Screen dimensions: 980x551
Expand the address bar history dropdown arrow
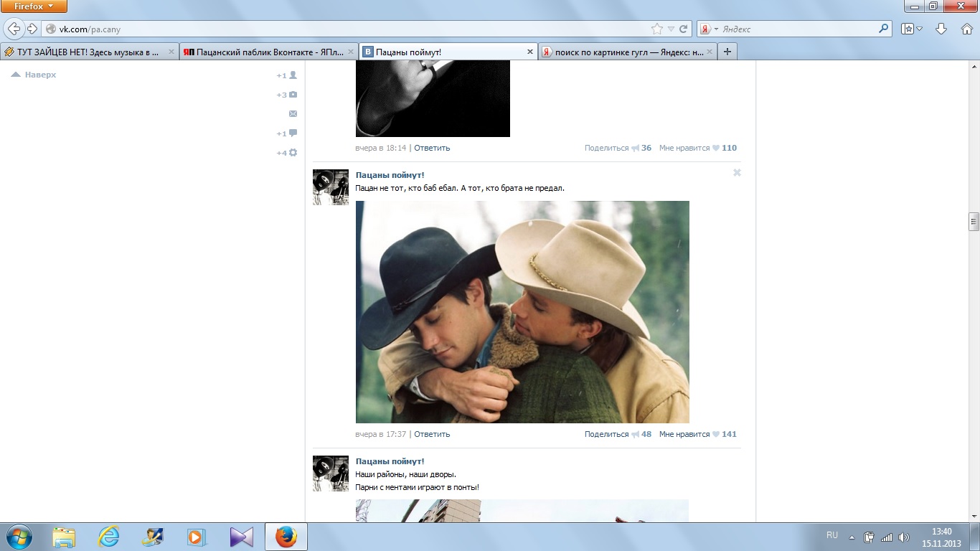(671, 29)
